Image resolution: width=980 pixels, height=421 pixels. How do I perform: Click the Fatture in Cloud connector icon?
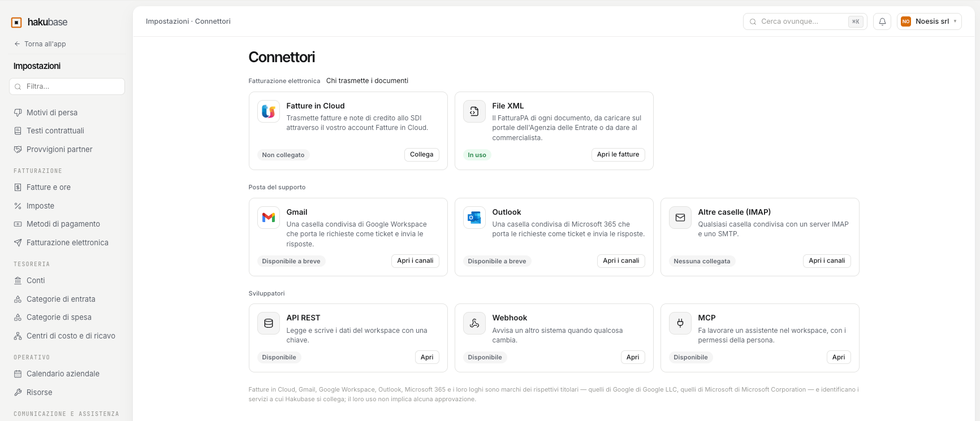point(269,111)
